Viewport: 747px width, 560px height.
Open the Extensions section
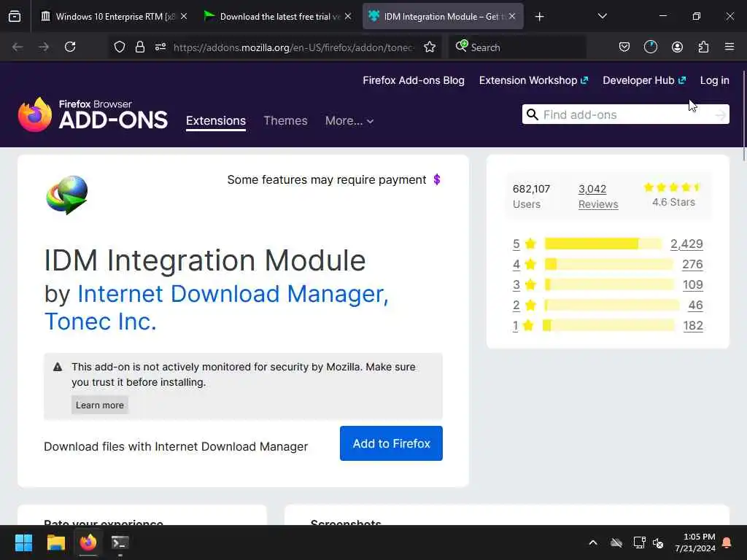coord(216,121)
